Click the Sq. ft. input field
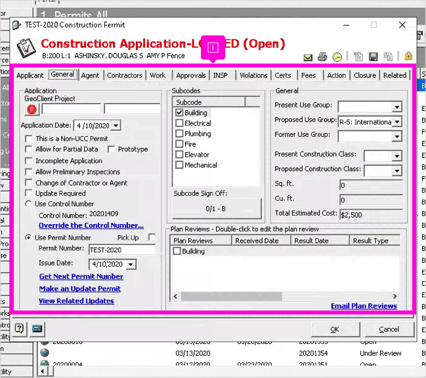Viewport: 426px width, 378px height. (x=371, y=185)
